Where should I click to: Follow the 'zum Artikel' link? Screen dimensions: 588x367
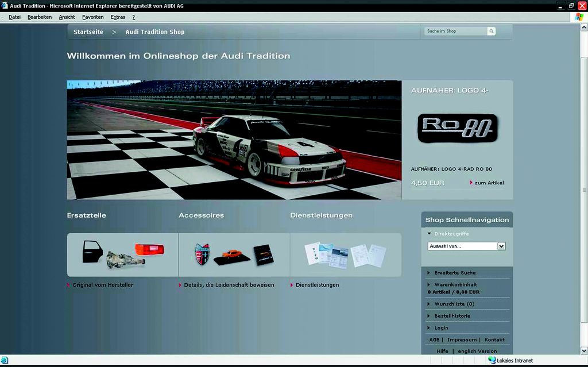pos(489,183)
